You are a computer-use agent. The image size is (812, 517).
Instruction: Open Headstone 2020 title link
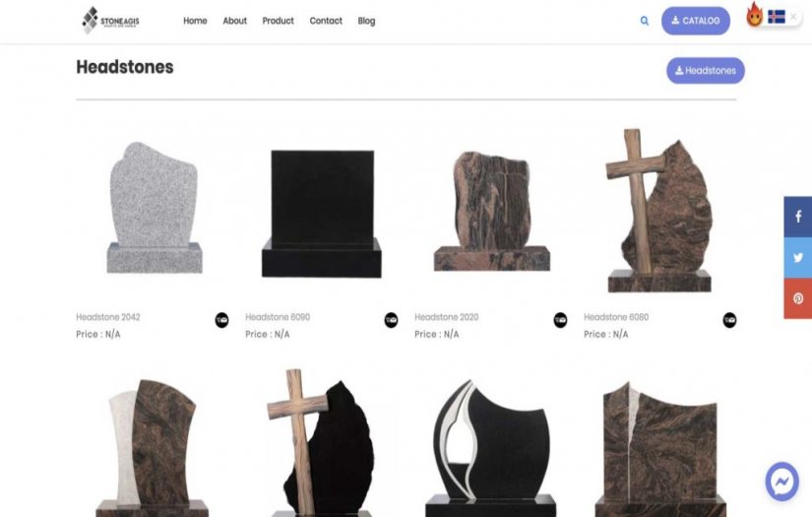click(447, 317)
